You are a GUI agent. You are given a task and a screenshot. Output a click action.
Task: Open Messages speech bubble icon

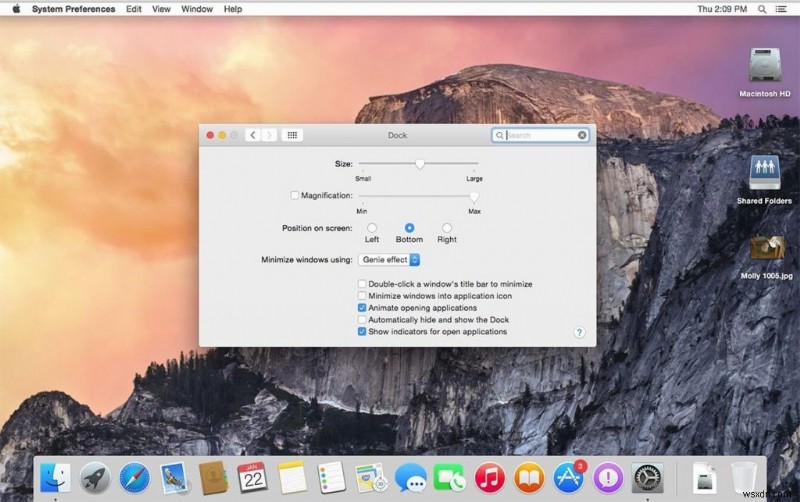click(x=411, y=478)
